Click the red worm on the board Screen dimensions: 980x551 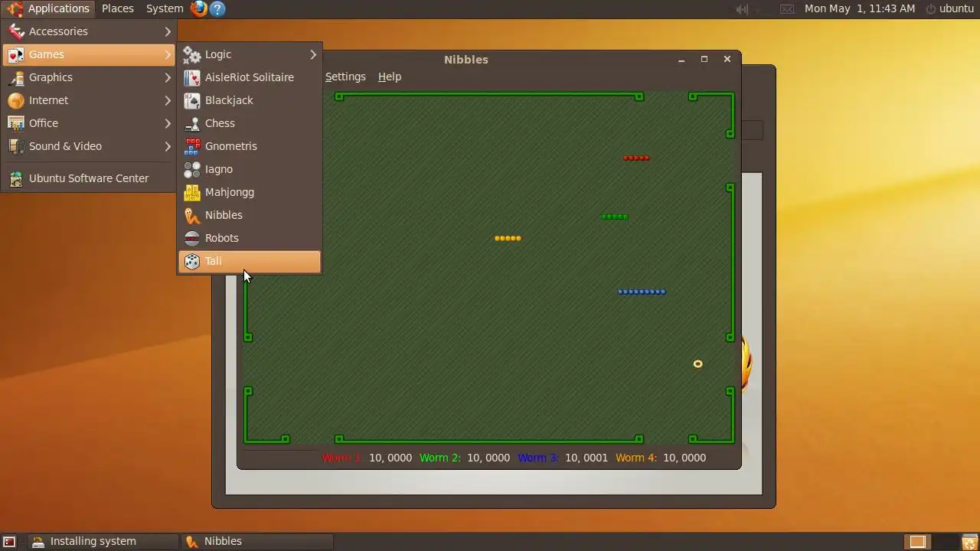point(636,158)
